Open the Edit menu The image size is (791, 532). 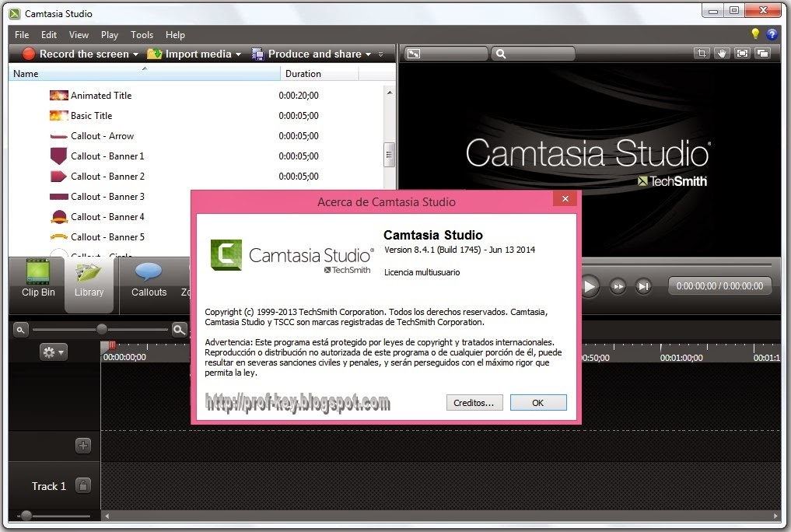[49, 35]
